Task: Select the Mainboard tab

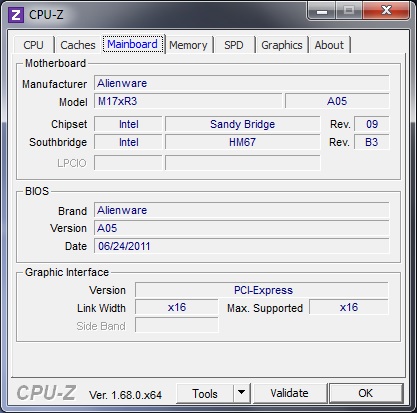Action: click(x=133, y=44)
